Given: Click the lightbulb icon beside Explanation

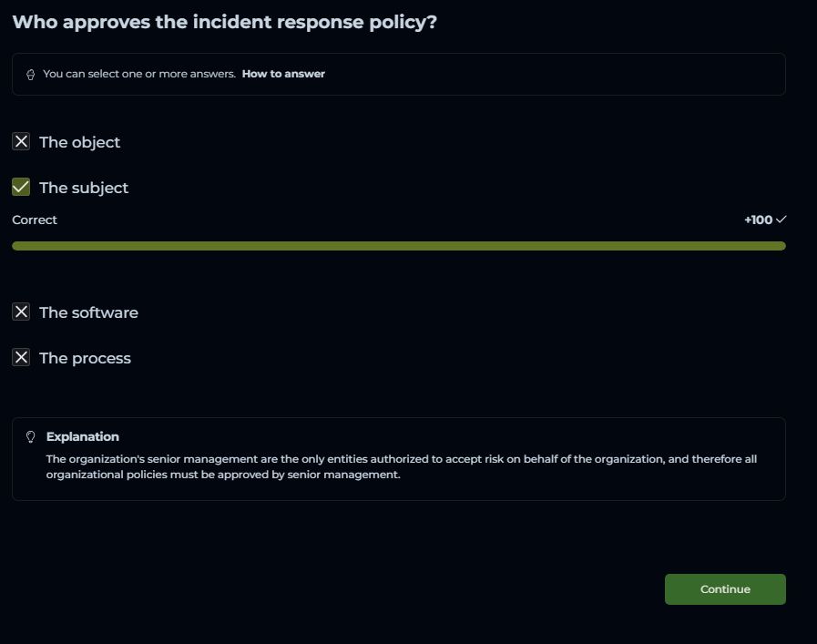Looking at the screenshot, I should (x=31, y=437).
